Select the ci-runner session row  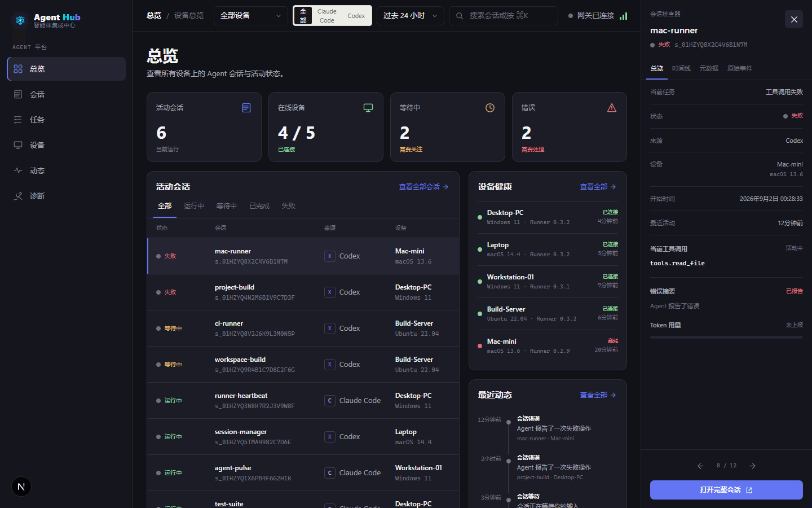[x=303, y=329]
